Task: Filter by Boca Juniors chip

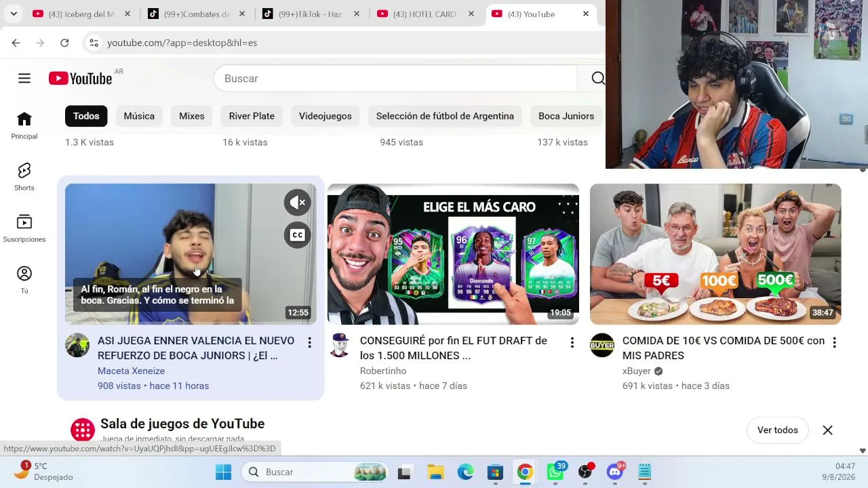Action: pyautogui.click(x=566, y=116)
